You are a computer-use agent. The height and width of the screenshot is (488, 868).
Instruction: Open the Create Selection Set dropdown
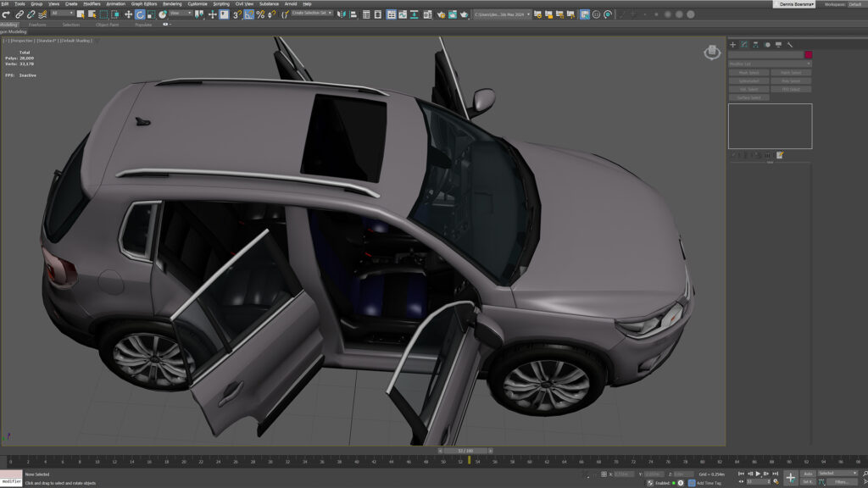coord(312,13)
